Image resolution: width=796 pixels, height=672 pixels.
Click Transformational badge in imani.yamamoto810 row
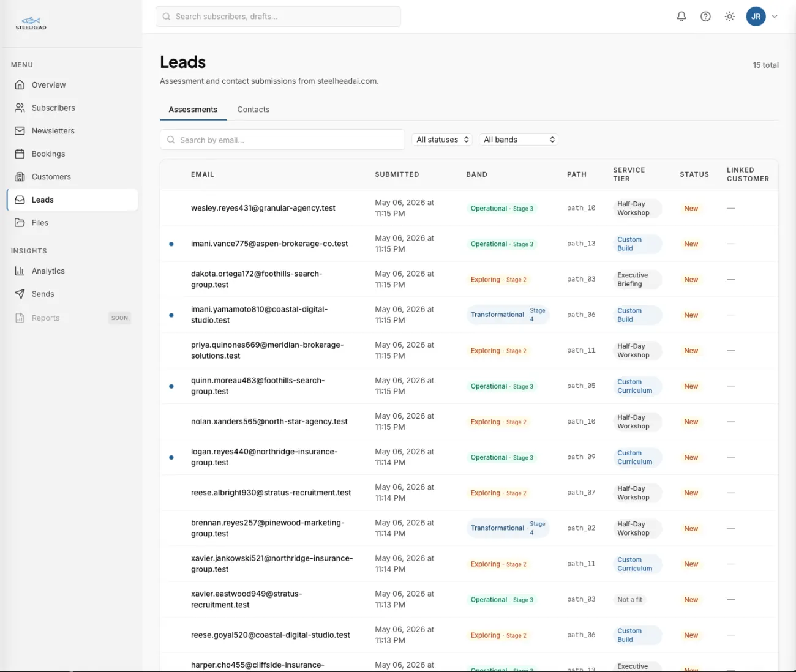pos(508,315)
